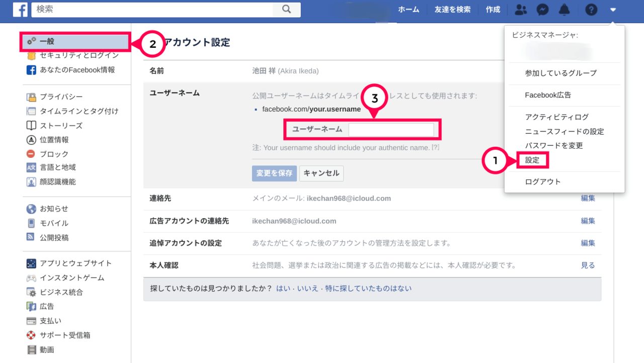Viewport: 644px width, 363px height.
Task: Click the ビジネス統合 icon
Action: click(31, 292)
